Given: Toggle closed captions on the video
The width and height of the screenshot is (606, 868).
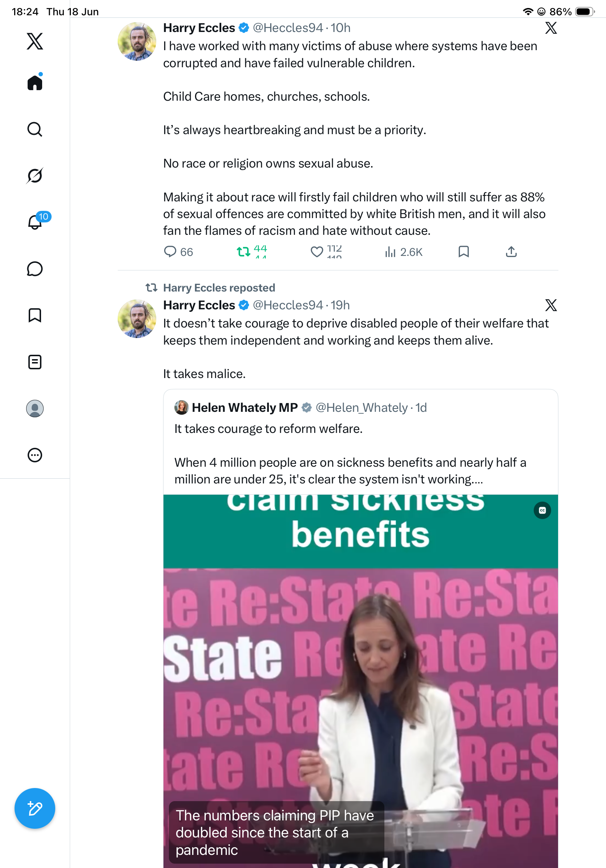Looking at the screenshot, I should [x=542, y=510].
